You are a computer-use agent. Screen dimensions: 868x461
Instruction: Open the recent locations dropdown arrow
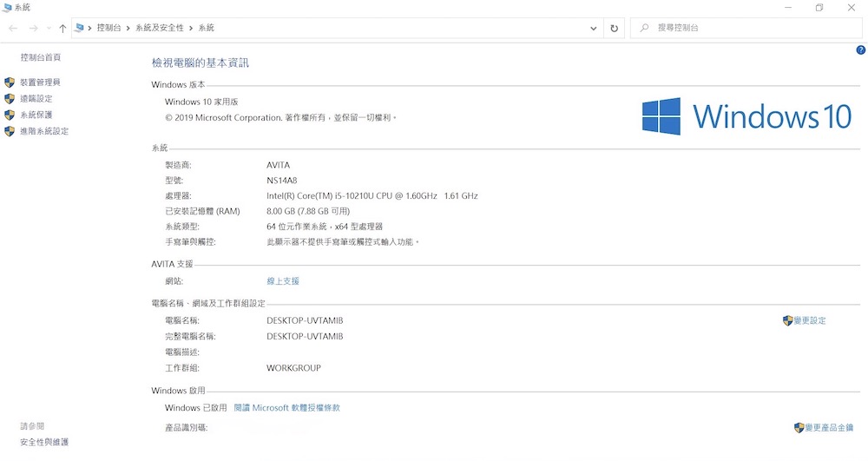point(48,29)
